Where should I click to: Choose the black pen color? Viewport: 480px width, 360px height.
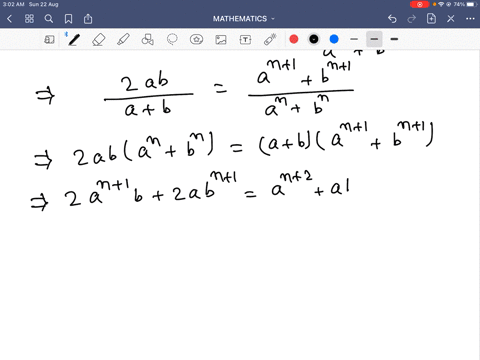(314, 39)
